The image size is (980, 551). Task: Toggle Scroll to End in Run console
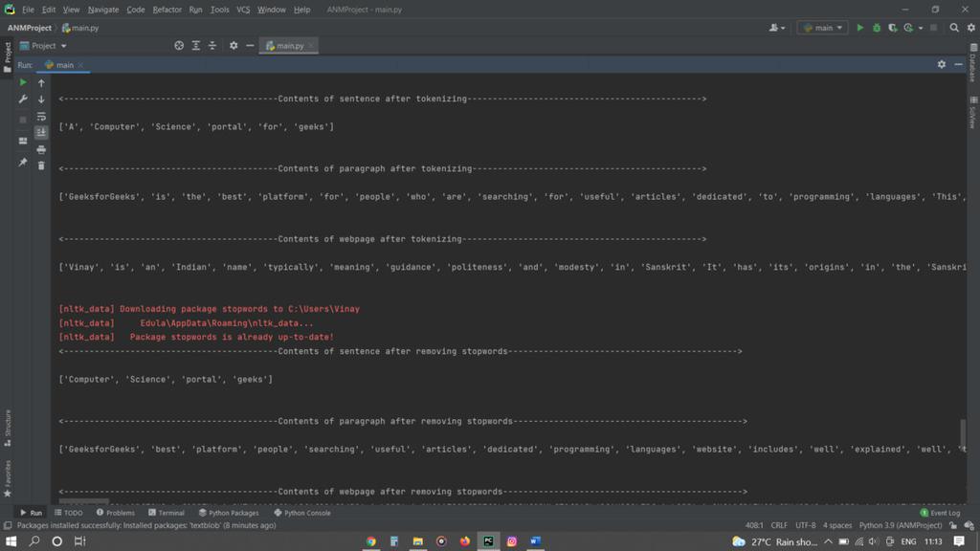(x=41, y=133)
